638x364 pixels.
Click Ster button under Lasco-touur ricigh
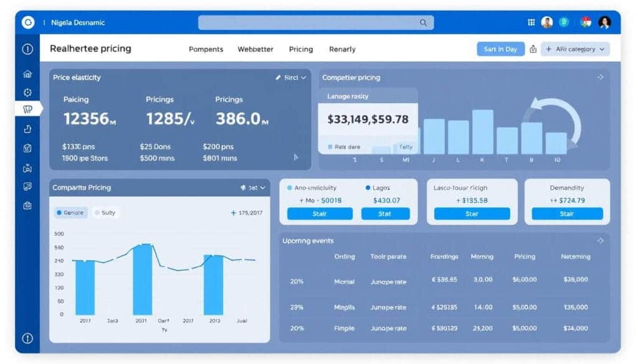pos(472,213)
